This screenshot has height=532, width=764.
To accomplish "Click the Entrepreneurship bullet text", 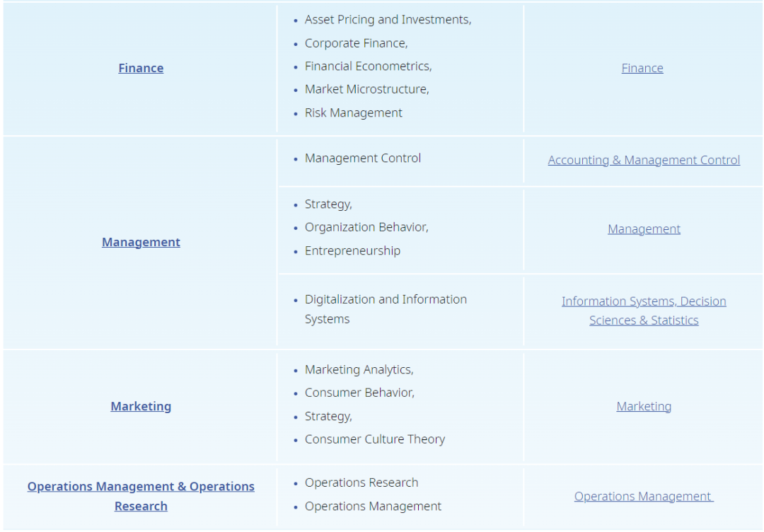I will tap(352, 250).
